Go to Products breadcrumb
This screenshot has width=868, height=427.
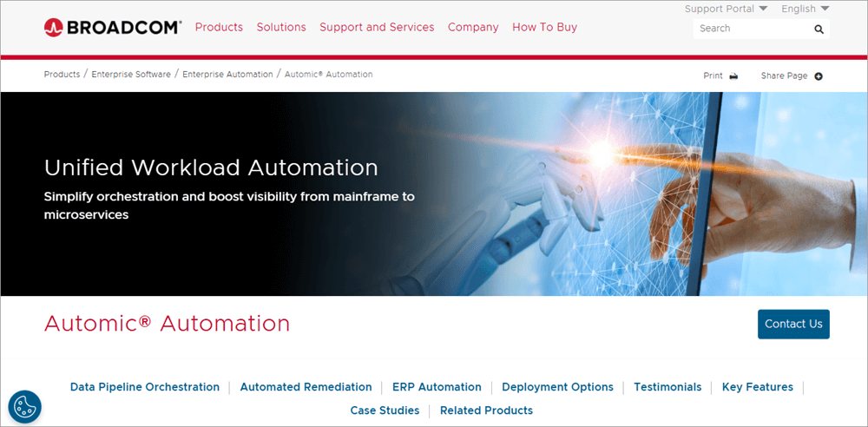click(62, 75)
